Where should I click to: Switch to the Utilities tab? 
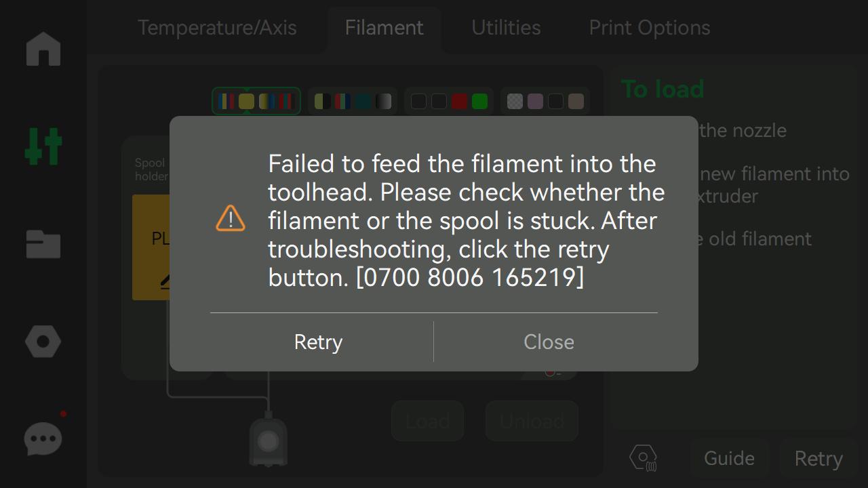[505, 28]
